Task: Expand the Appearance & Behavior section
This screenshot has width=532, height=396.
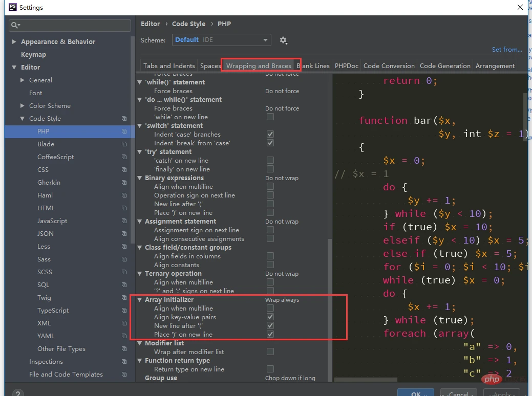Action: tap(14, 42)
